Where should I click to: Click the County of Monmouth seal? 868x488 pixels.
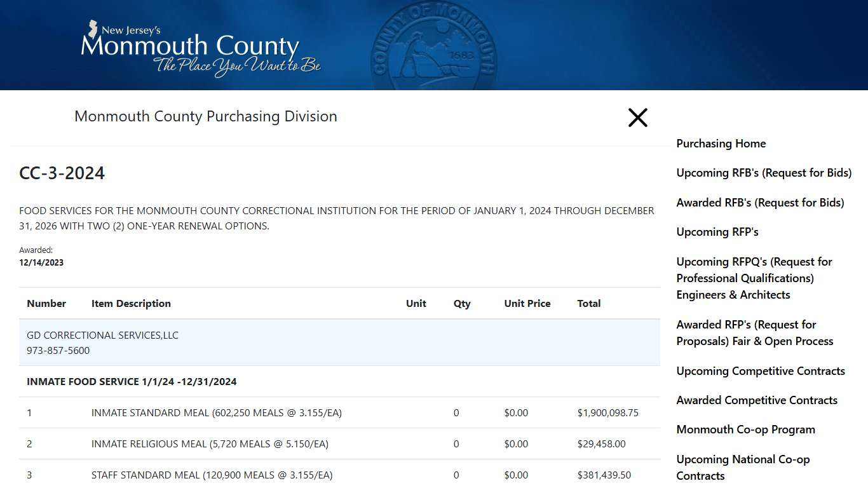point(435,44)
